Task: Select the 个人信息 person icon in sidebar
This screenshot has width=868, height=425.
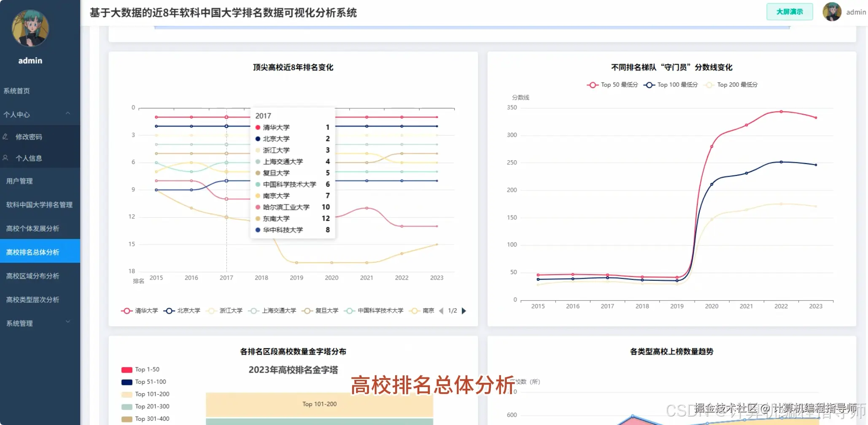Action: coord(6,158)
